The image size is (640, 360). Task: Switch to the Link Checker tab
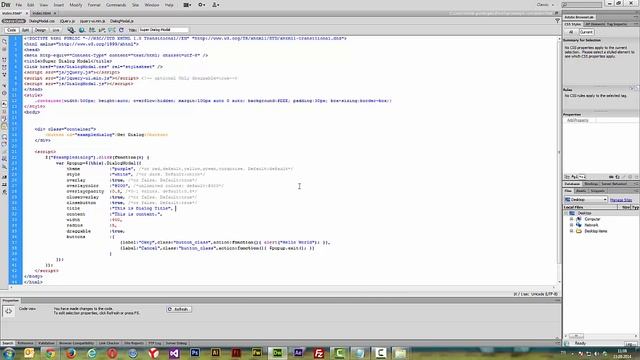point(109,343)
